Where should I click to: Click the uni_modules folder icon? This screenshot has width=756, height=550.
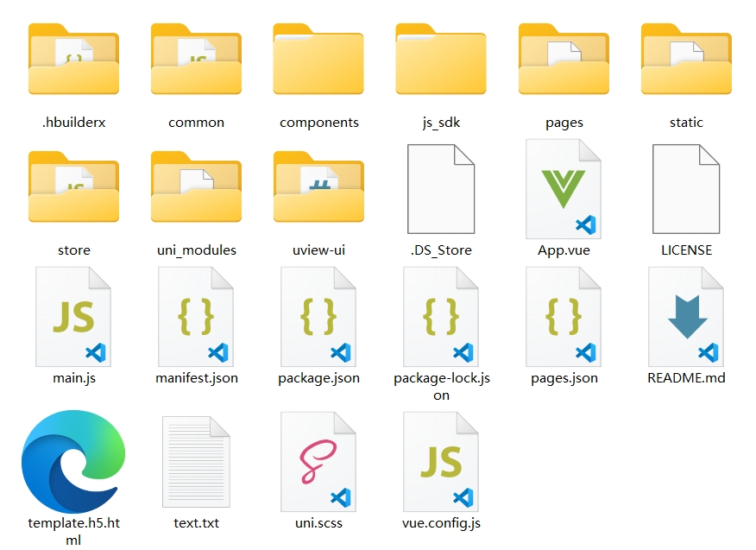[x=196, y=187]
